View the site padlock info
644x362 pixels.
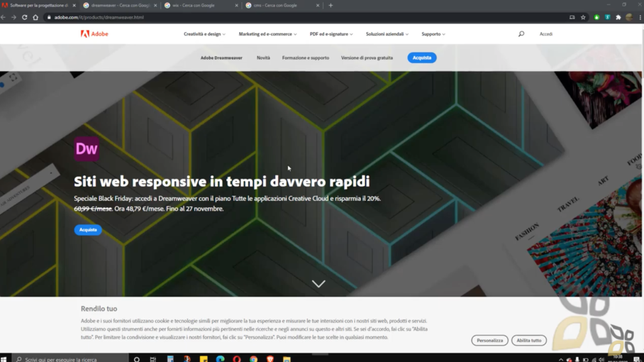click(x=49, y=17)
